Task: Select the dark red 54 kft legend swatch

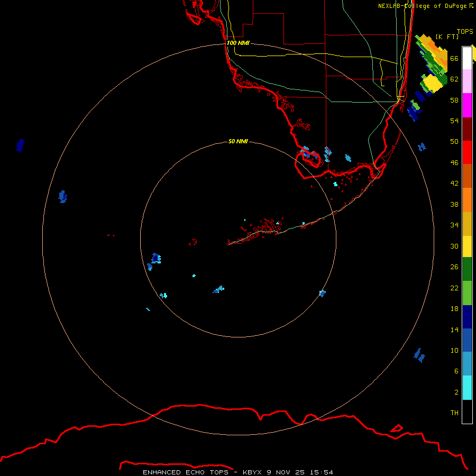Action: 467,129
